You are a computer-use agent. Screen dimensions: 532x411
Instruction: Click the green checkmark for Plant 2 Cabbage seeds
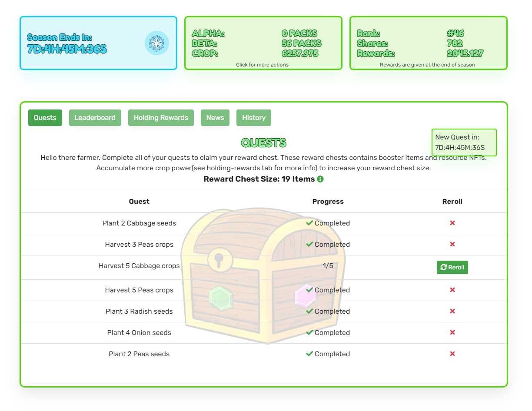(309, 223)
